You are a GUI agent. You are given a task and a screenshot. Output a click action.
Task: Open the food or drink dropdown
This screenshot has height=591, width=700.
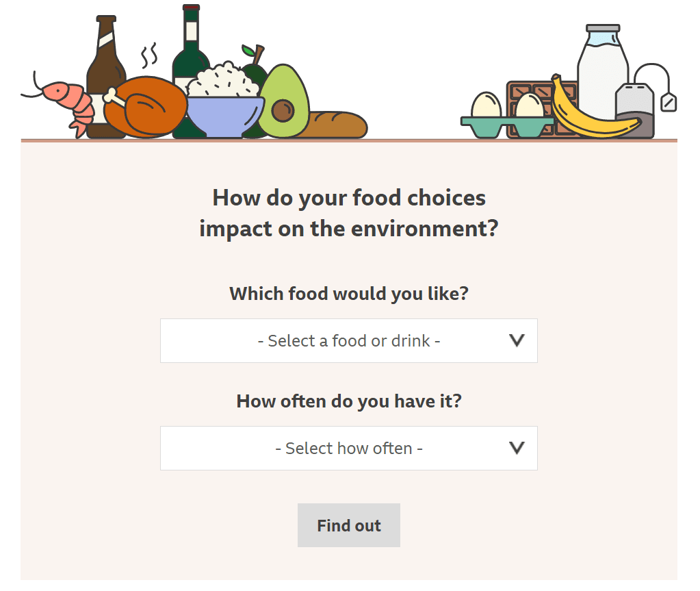point(349,340)
